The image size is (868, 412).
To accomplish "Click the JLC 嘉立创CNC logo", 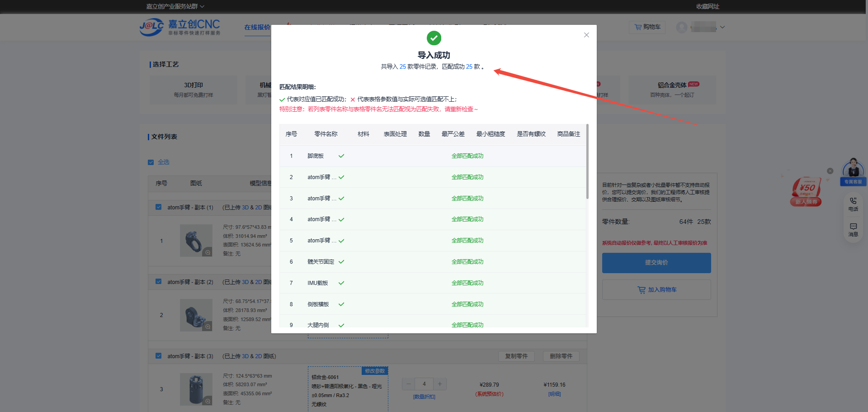I will click(180, 27).
